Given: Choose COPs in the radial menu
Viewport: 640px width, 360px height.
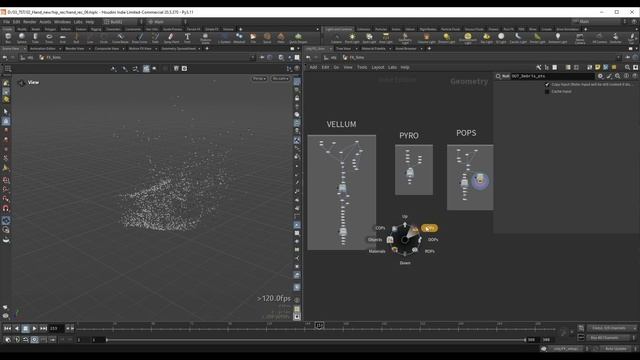Looking at the screenshot, I should 380,228.
